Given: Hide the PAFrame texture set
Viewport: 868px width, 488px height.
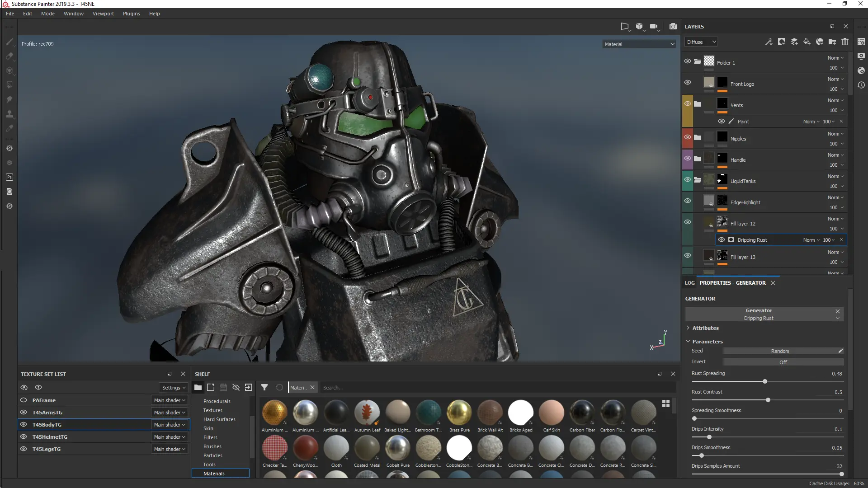Looking at the screenshot, I should tap(24, 400).
